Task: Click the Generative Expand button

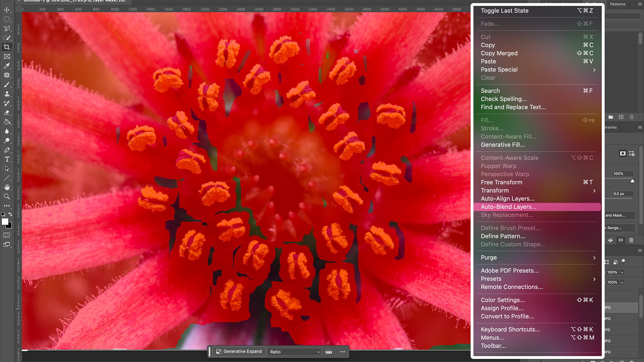Action: tap(239, 351)
